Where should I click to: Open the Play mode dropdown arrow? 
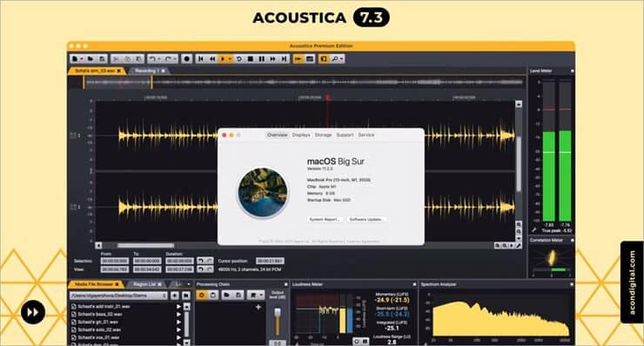230,59
